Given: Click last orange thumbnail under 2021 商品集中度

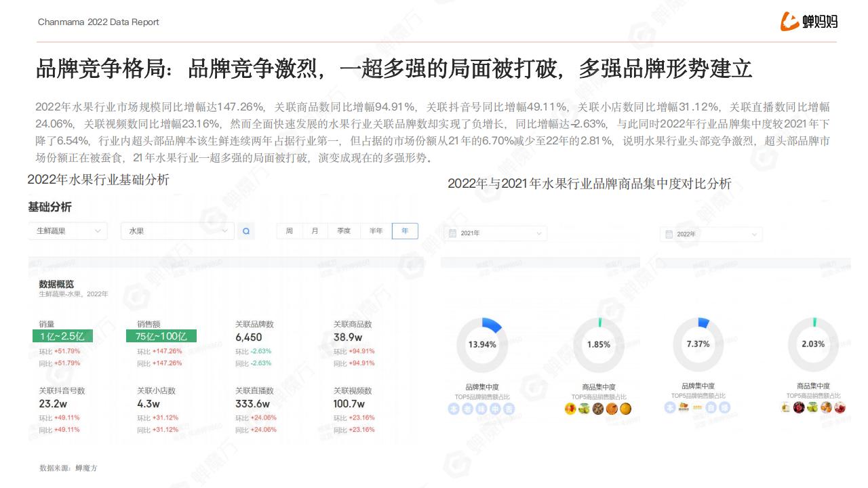Looking at the screenshot, I should click(x=625, y=409).
